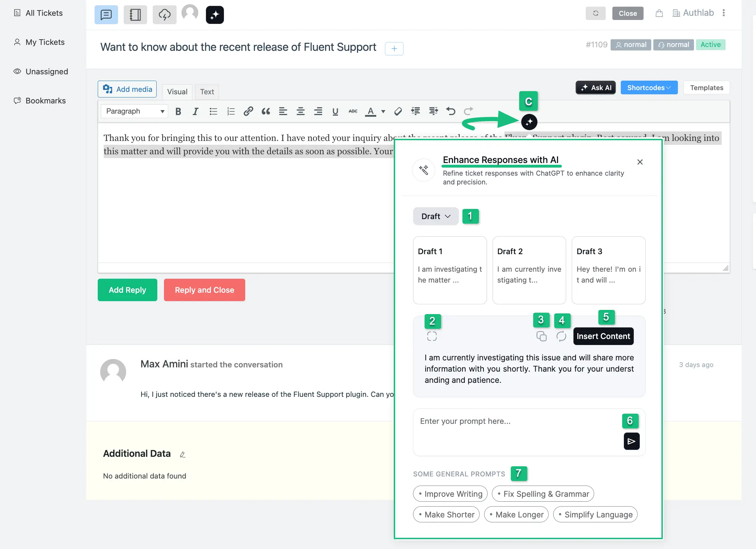Open the Paragraph format dropdown

[135, 111]
